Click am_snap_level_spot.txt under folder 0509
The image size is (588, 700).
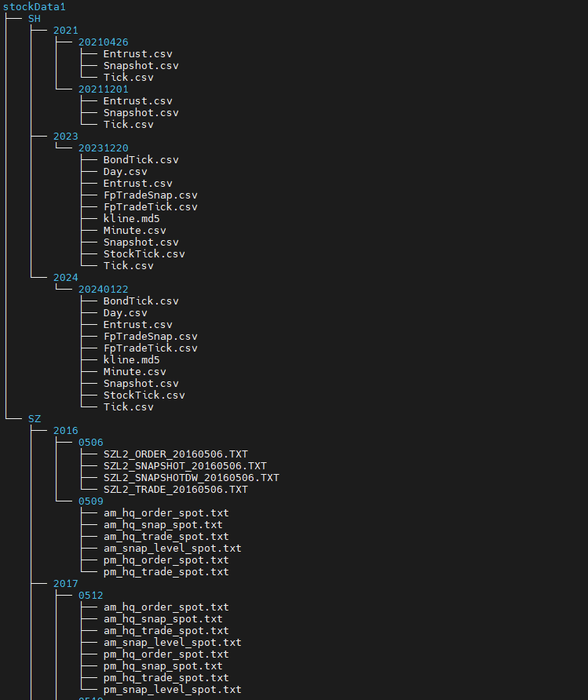point(172,549)
